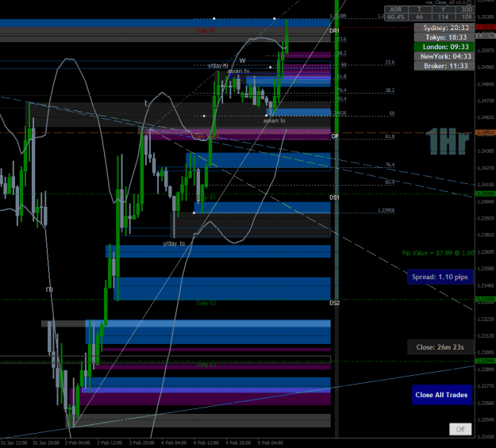Click the 3 Feb 04:00 time axis label
Image resolution: width=496 pixels, height=448 pixels.
78,442
